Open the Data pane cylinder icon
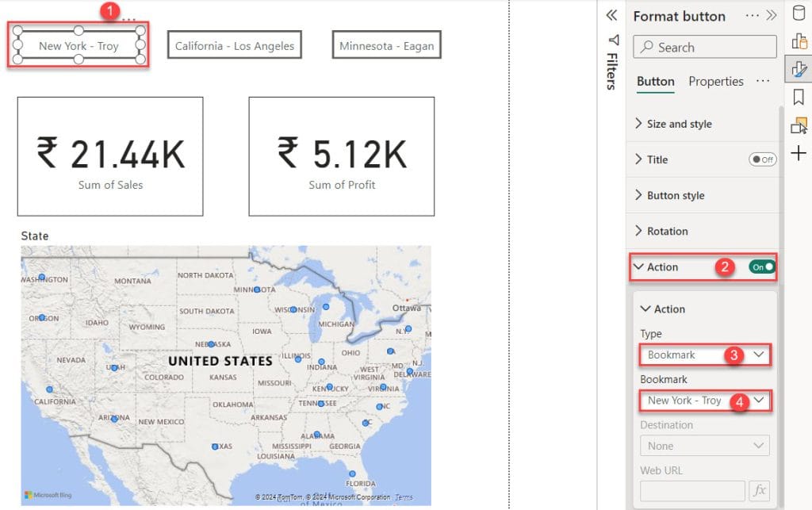The image size is (812, 510). click(x=799, y=13)
